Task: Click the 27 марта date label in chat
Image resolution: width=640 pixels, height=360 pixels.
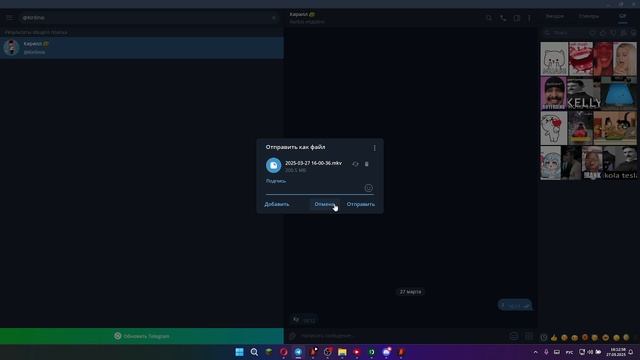Action: tap(410, 292)
